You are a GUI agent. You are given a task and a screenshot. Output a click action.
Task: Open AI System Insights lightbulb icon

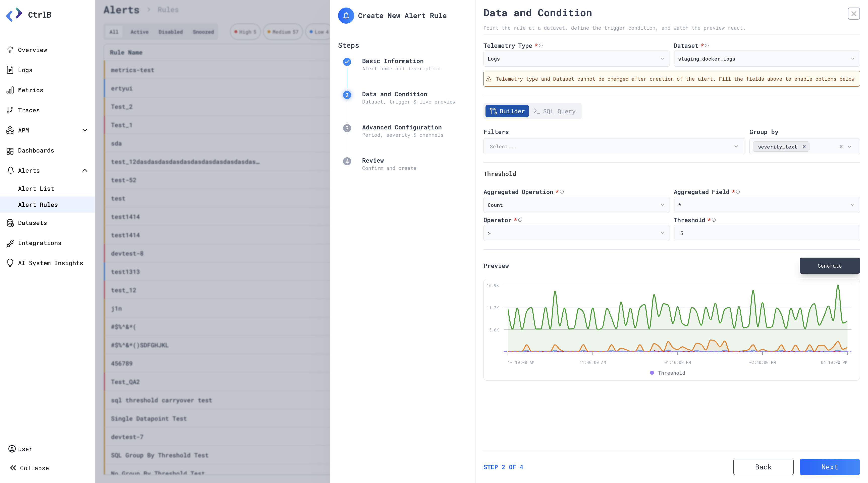[x=10, y=263]
